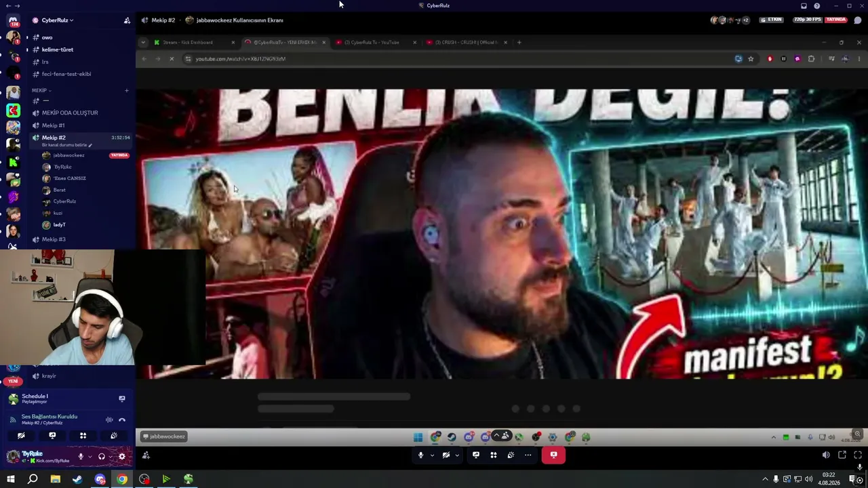Open user settings gear icon
Viewport: 868px width, 488px height.
tap(122, 456)
